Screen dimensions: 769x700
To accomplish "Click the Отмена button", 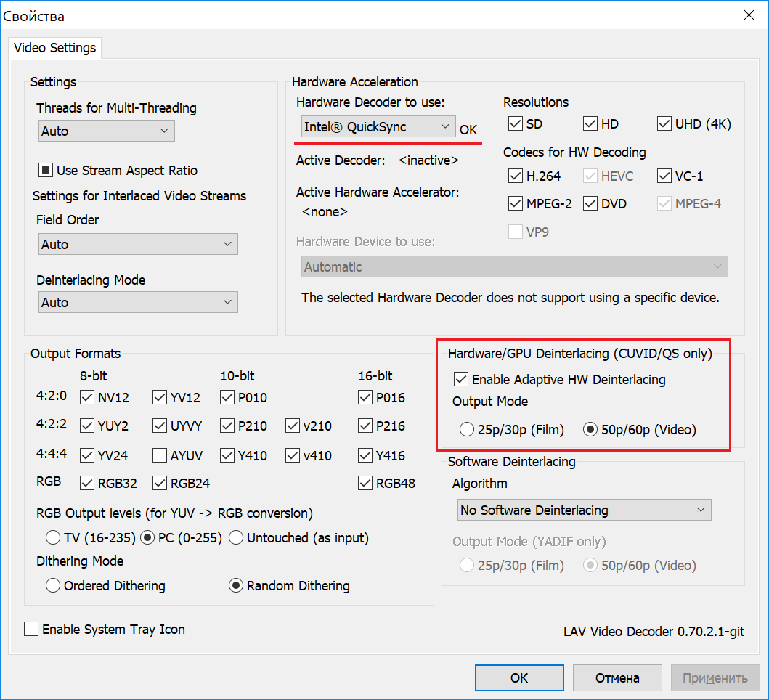I will point(617,678).
